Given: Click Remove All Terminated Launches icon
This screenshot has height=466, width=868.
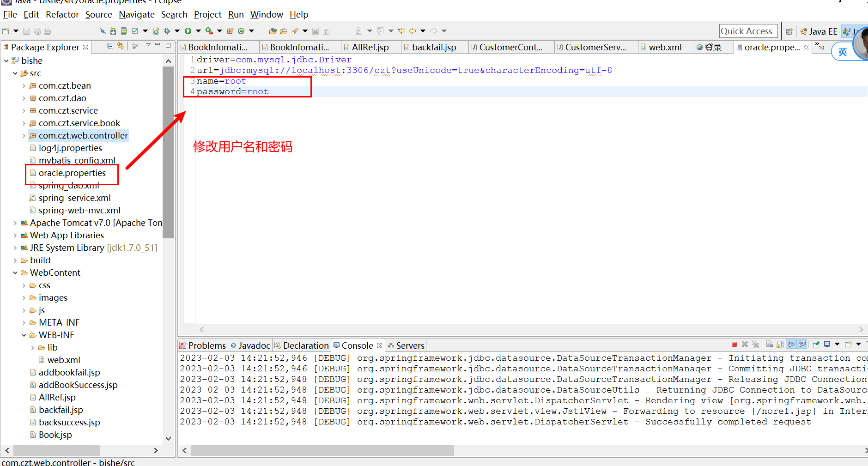Looking at the screenshot, I should (x=755, y=345).
